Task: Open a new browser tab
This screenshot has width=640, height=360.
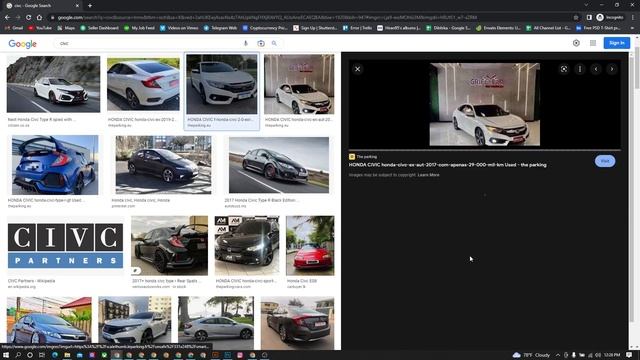Action: coord(90,6)
